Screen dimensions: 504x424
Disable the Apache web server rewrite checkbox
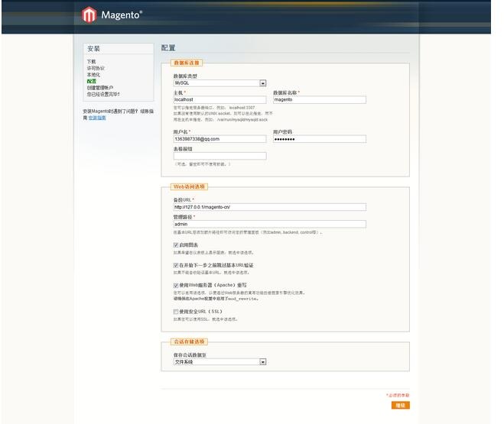tap(176, 285)
